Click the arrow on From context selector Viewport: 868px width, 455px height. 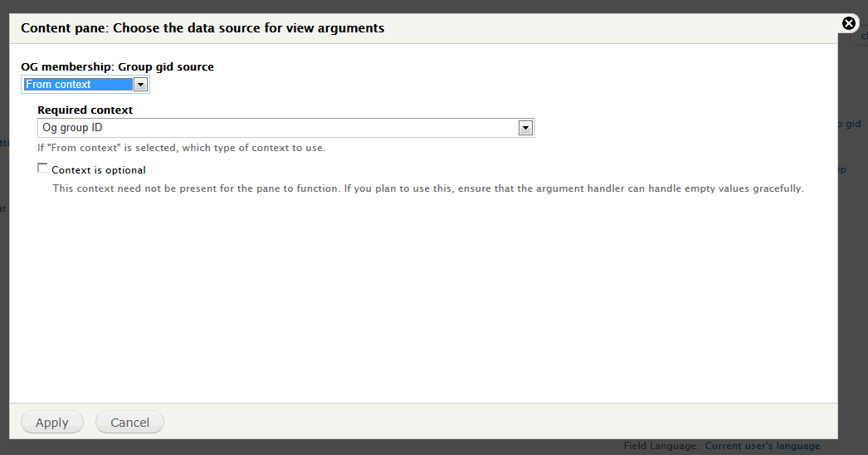coord(140,85)
